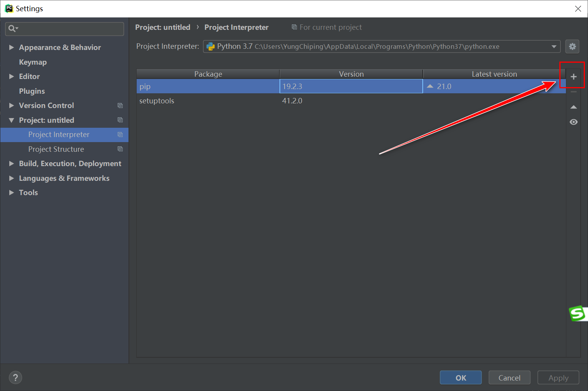The height and width of the screenshot is (391, 588).
Task: Click the remove package minus icon
Action: pos(573,92)
